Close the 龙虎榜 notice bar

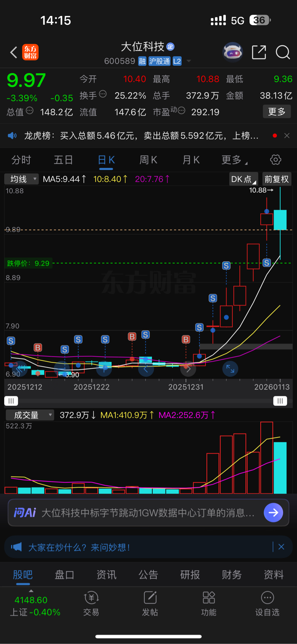coord(287,135)
